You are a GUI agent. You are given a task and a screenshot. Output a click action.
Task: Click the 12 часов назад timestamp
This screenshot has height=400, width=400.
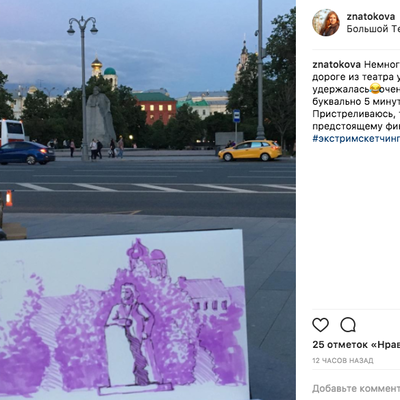[x=343, y=360]
